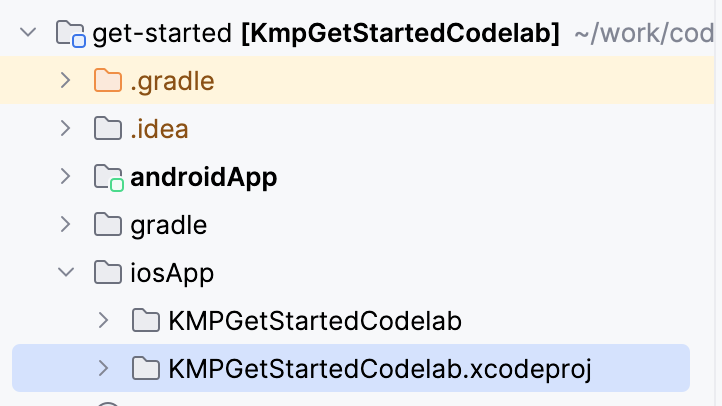Click the get-started project module icon
Image resolution: width=722 pixels, height=406 pixels.
pos(71,35)
